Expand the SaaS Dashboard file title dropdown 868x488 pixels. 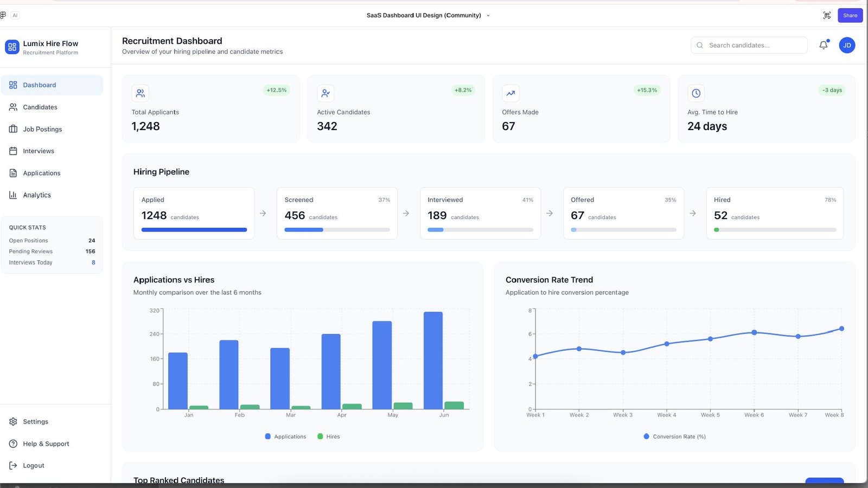click(488, 16)
